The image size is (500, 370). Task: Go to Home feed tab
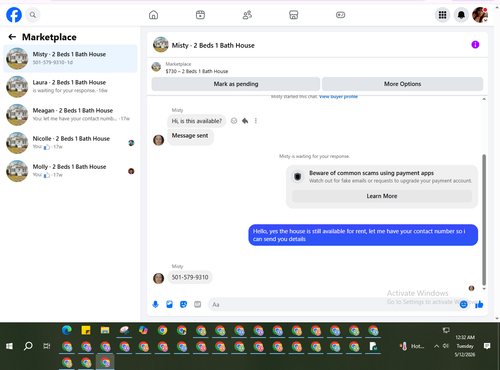pyautogui.click(x=153, y=15)
